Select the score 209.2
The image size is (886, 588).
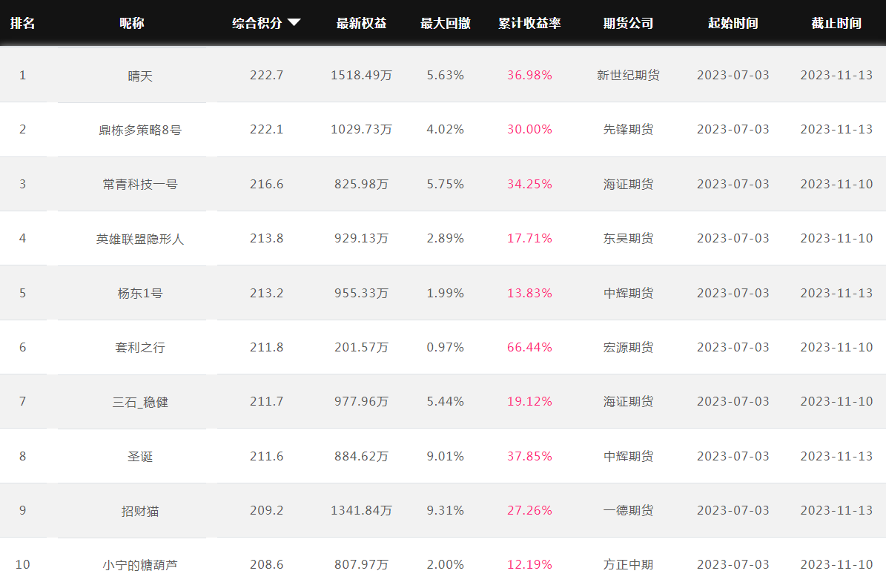tap(267, 511)
